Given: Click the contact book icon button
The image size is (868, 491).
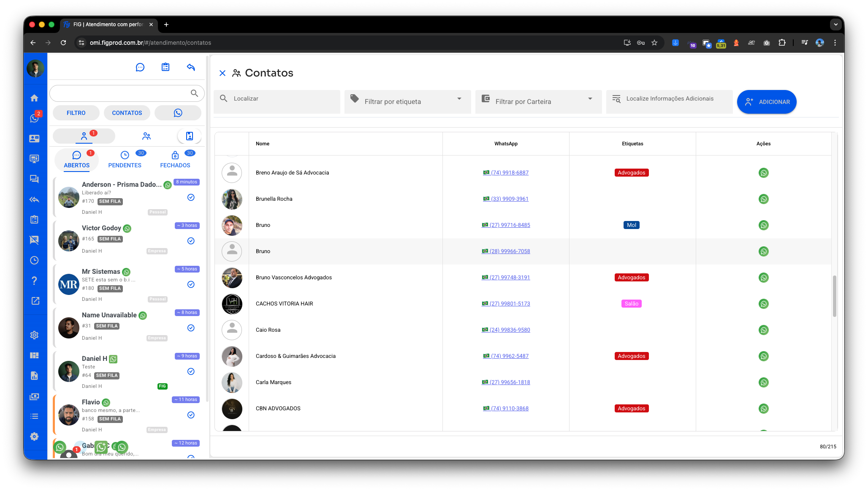Looking at the screenshot, I should 189,136.
